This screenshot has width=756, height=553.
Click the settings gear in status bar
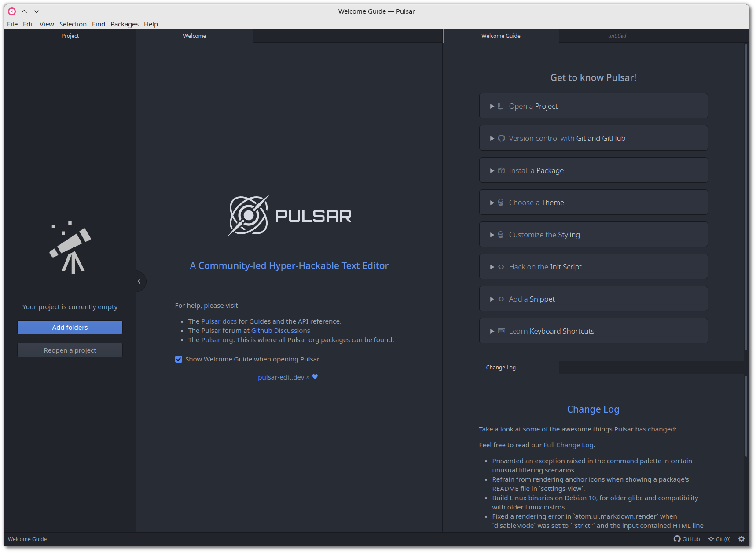tap(741, 539)
